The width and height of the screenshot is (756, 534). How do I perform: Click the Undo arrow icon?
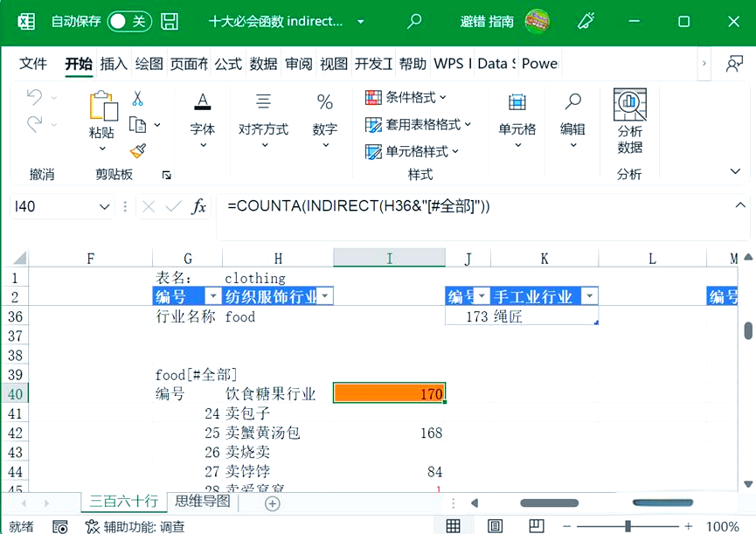34,97
